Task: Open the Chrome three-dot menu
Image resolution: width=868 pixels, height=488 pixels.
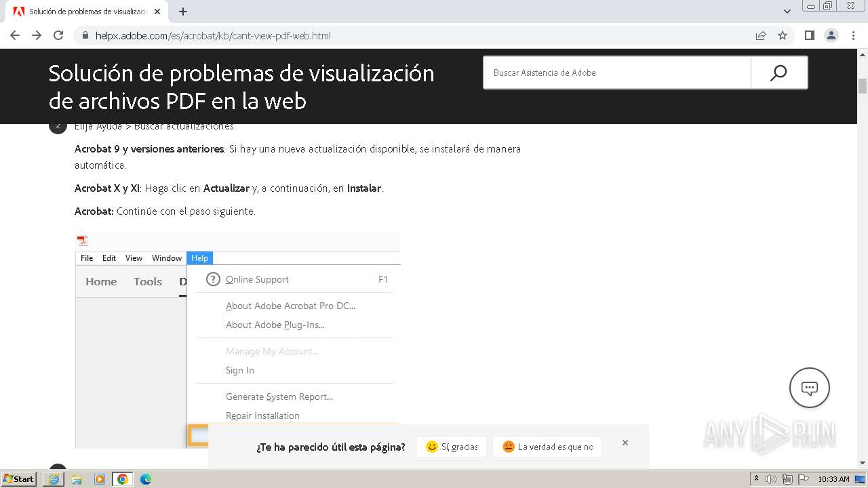Action: [853, 35]
